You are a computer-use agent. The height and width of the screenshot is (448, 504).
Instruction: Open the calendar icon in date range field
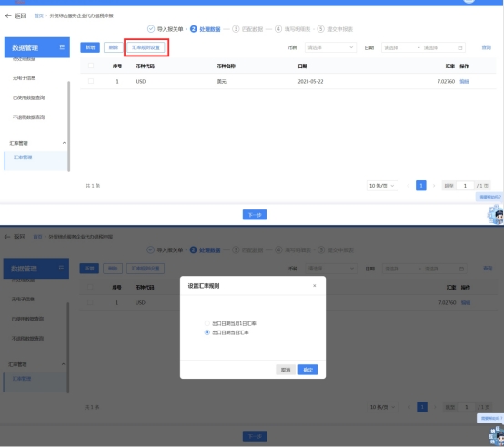[x=460, y=47]
